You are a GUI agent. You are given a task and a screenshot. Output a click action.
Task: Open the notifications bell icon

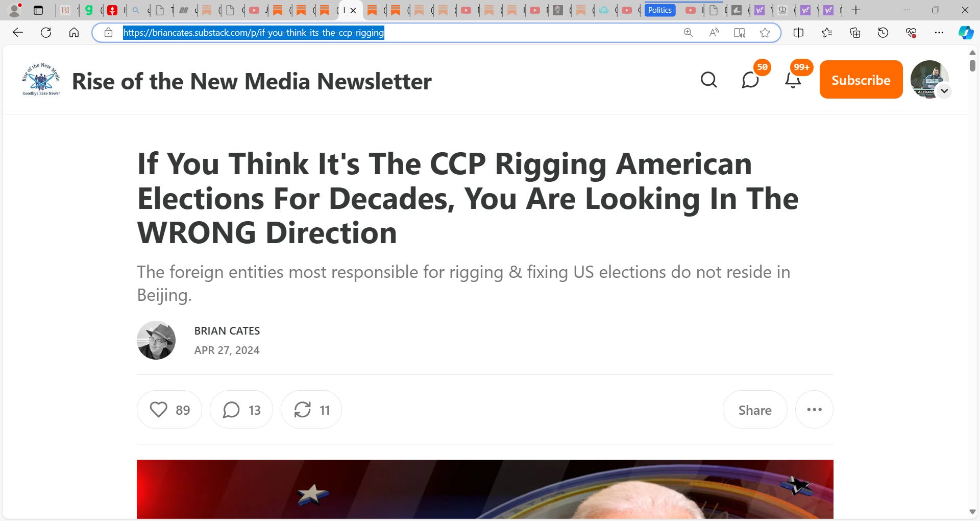pos(793,80)
